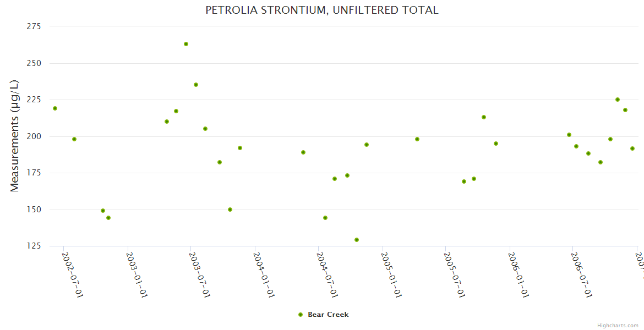This screenshot has width=644, height=330.
Task: Click the 235 data point after the peak
Action: click(x=196, y=85)
